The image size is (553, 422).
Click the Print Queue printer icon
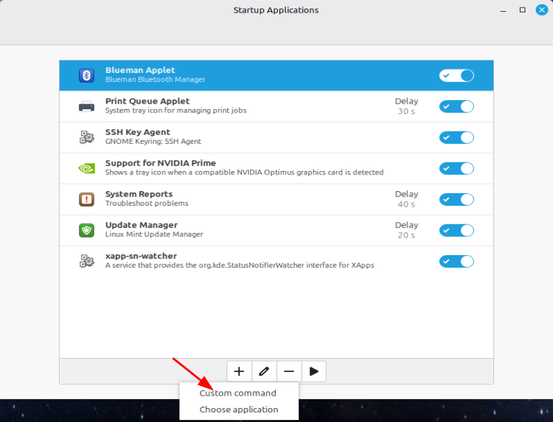pyautogui.click(x=86, y=106)
